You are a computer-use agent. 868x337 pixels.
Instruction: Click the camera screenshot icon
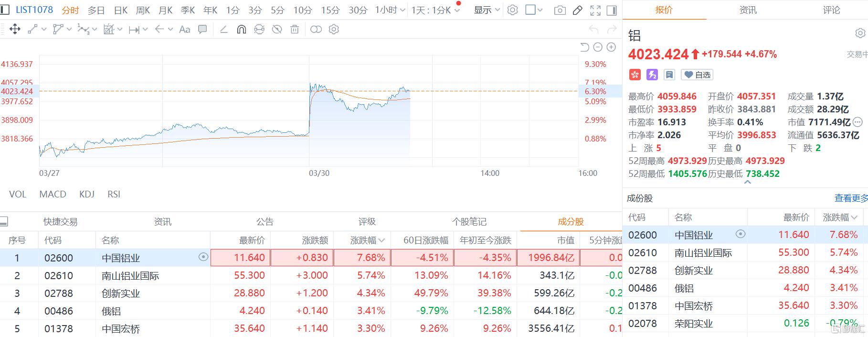coord(560,10)
